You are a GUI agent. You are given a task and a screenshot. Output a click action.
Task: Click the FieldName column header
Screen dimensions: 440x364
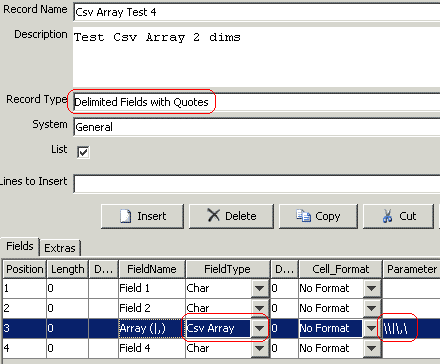(x=152, y=269)
